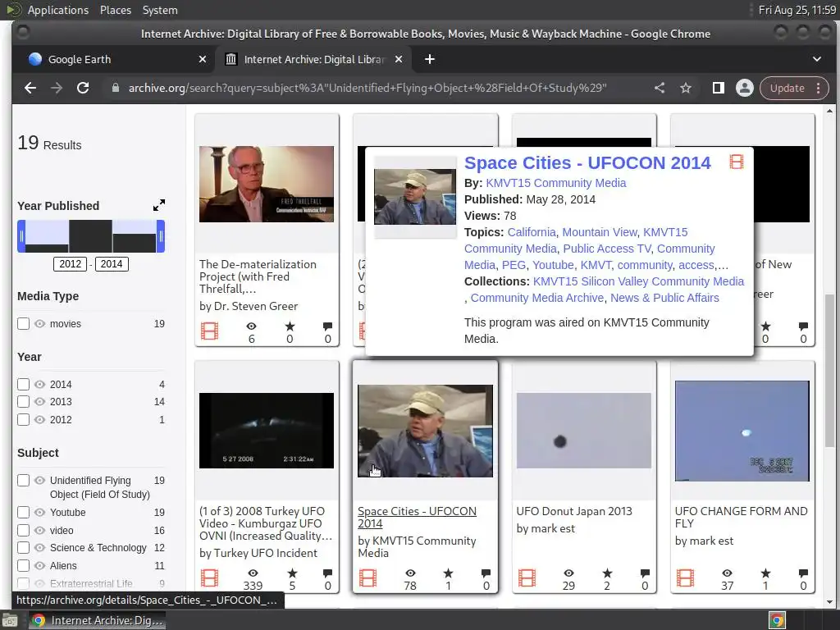Open Chrome's three-dot menu
The height and width of the screenshot is (630, 840).
click(818, 88)
